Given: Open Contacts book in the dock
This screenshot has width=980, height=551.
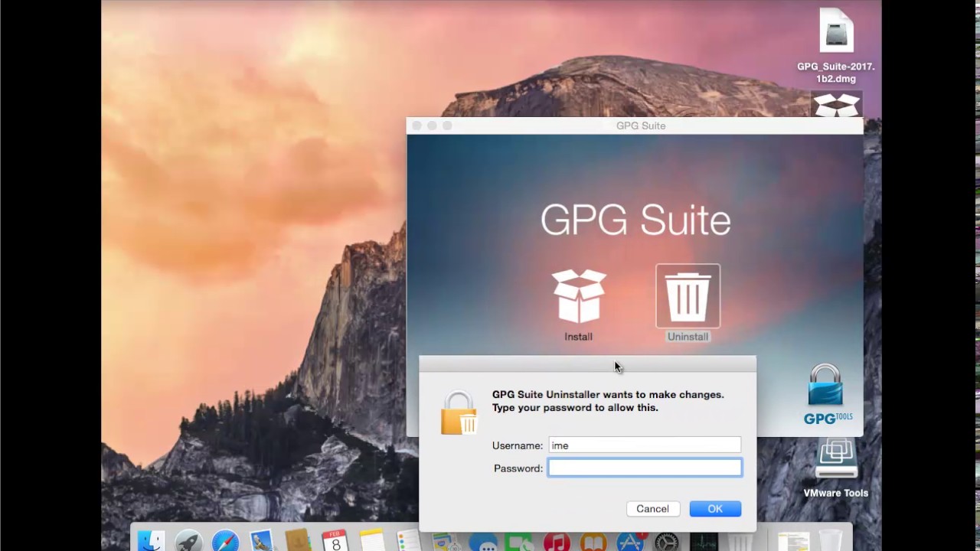Looking at the screenshot, I should tap(299, 541).
